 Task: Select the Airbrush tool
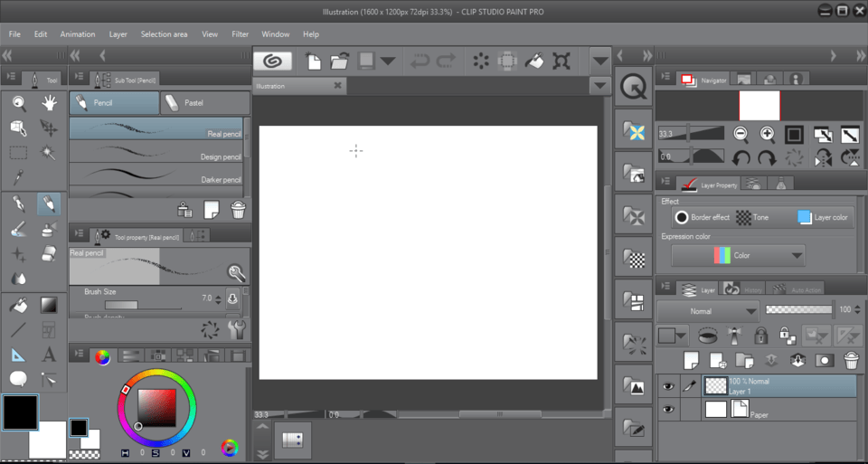[49, 229]
